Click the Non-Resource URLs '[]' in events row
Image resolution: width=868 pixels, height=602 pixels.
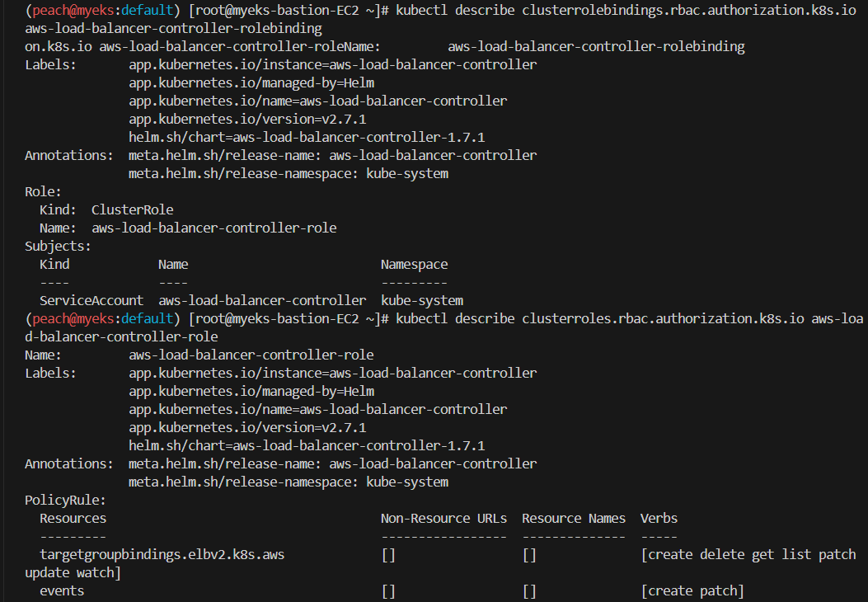click(388, 591)
